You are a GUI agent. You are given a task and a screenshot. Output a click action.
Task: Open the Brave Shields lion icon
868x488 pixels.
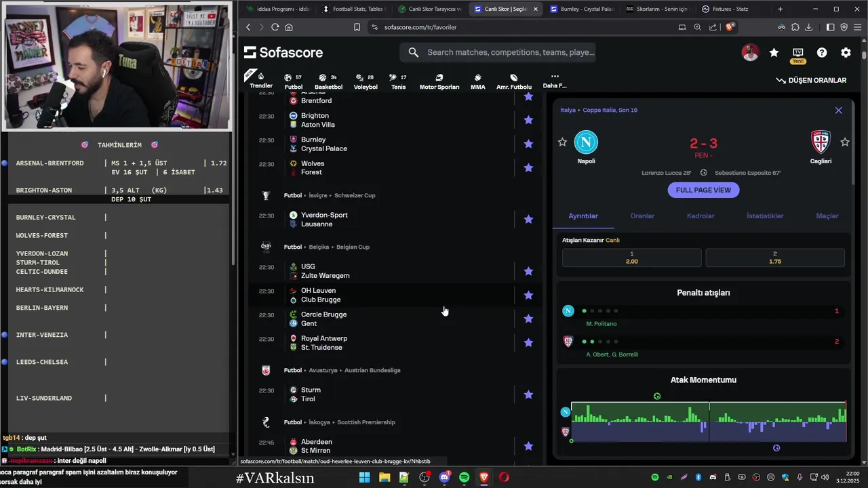click(x=730, y=27)
